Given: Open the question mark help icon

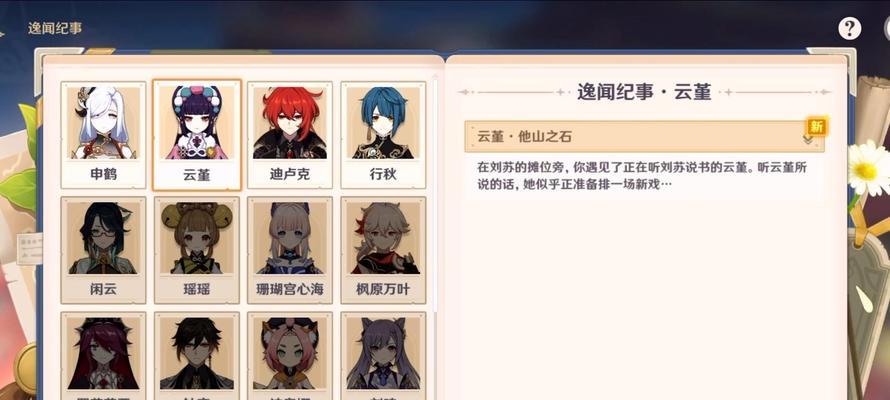Looking at the screenshot, I should [x=849, y=28].
